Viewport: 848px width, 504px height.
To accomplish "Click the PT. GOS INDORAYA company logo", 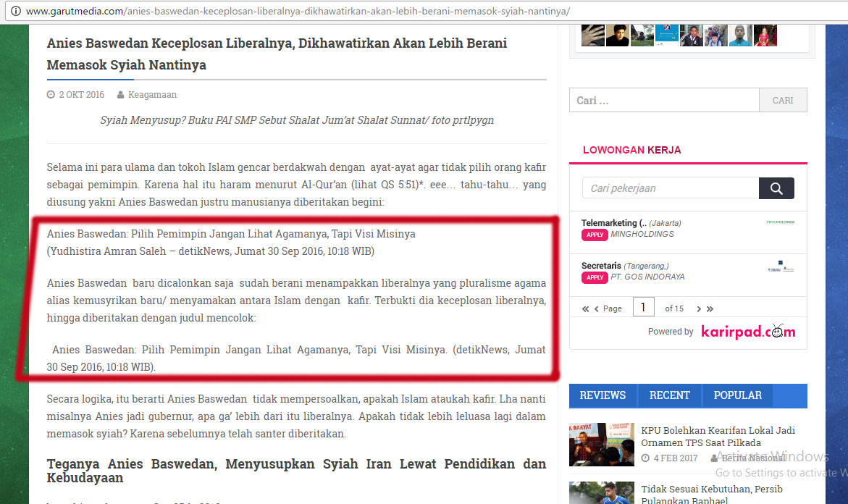I will point(781,266).
